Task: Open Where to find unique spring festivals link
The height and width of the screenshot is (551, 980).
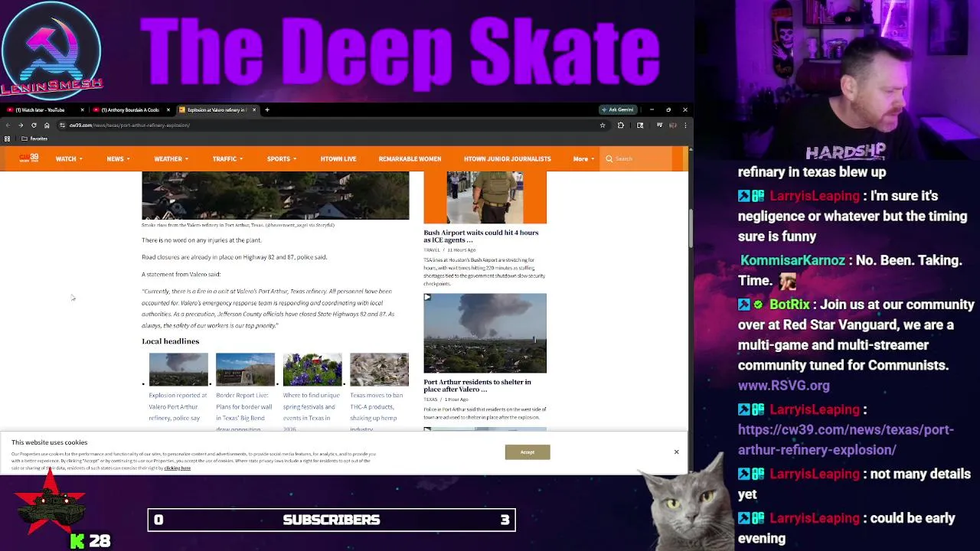Action: coord(311,412)
